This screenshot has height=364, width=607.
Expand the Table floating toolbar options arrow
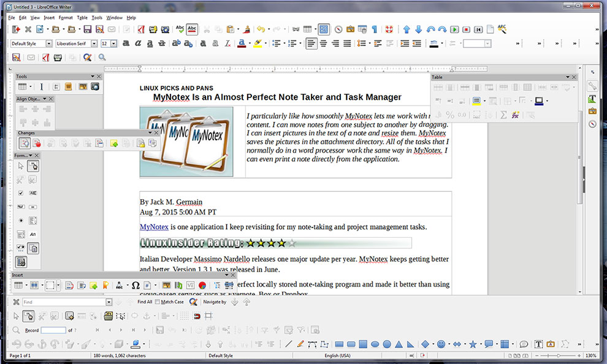pos(568,77)
